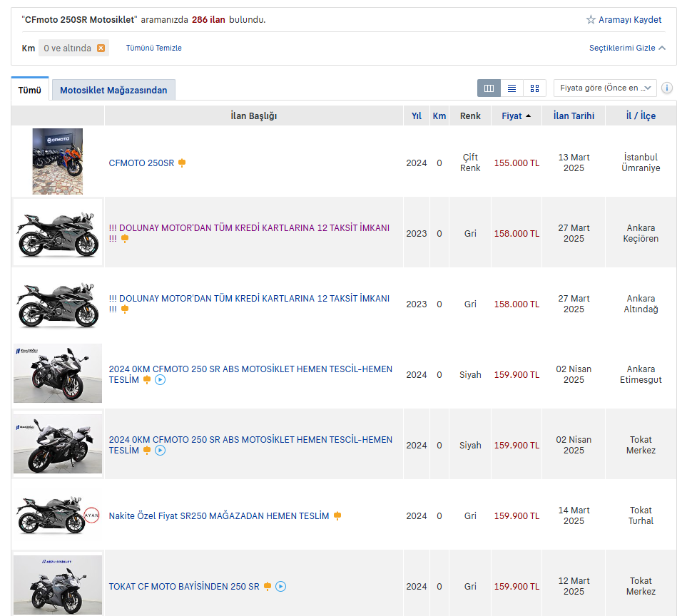Click 'Renk' column header

(470, 115)
